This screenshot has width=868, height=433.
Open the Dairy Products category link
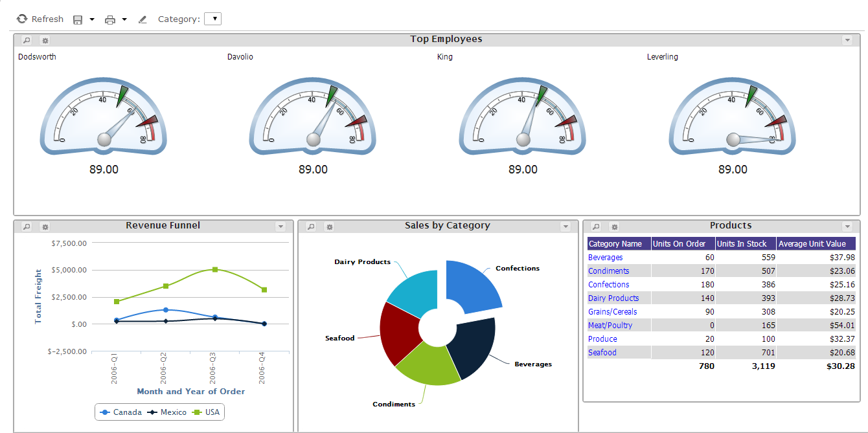[613, 298]
